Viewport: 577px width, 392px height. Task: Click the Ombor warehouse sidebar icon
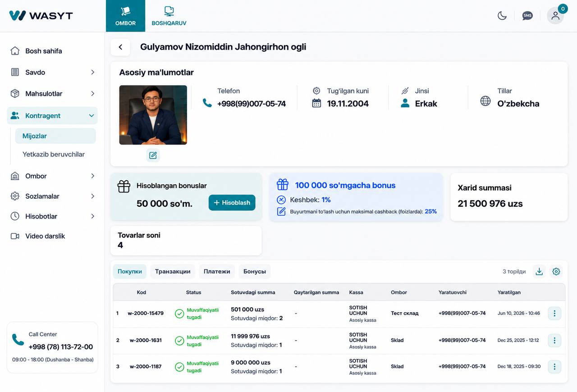click(x=15, y=176)
